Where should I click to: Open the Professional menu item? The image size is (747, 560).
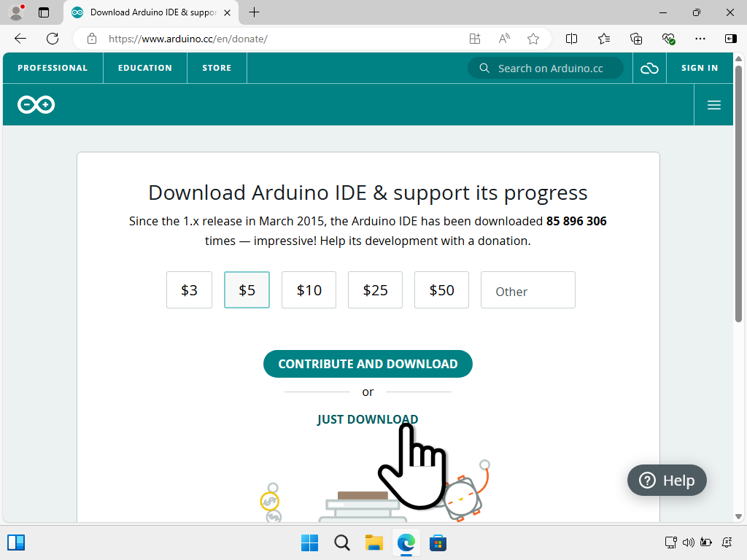pos(53,68)
